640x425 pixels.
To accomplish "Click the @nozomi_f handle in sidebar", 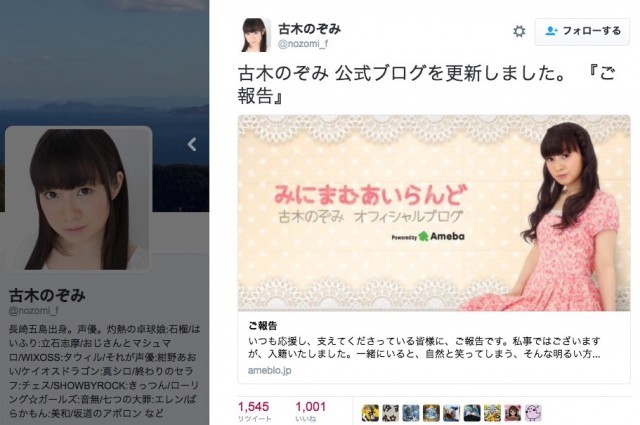I will [34, 311].
